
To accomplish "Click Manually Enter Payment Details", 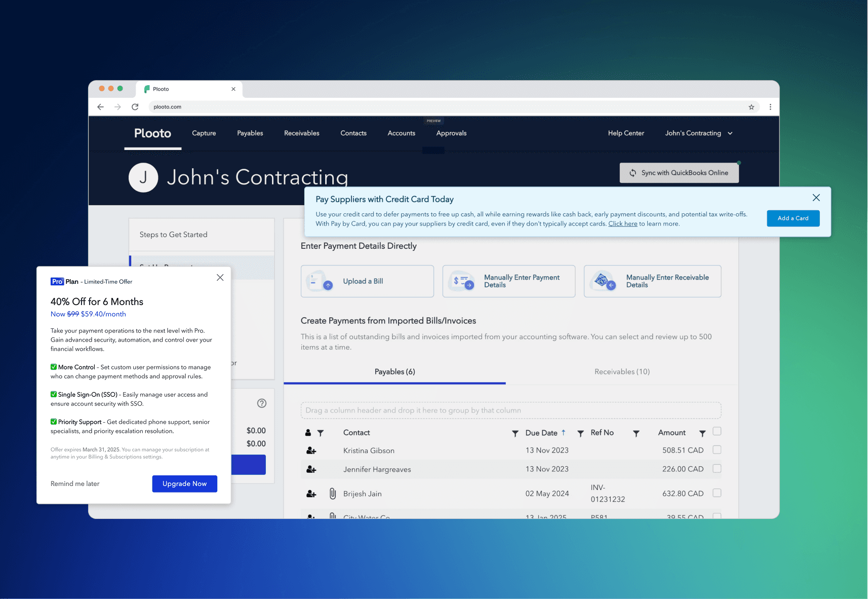I will 509,281.
